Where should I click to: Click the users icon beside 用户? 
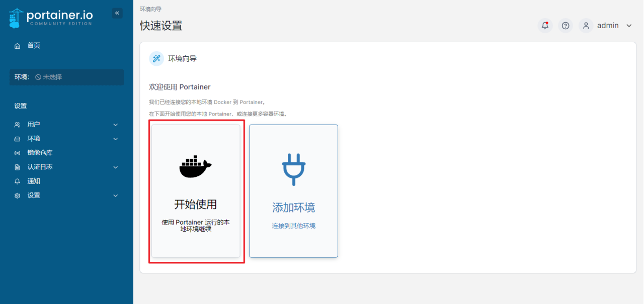pyautogui.click(x=18, y=125)
